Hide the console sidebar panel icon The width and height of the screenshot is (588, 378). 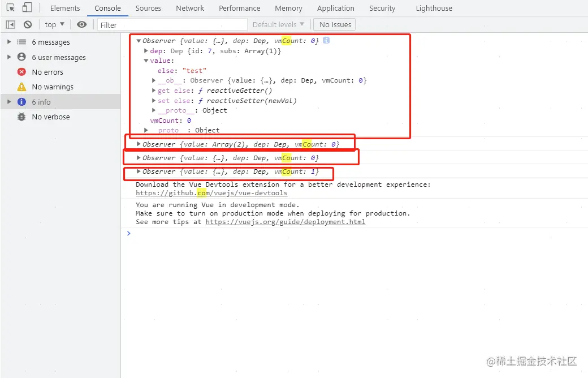11,25
